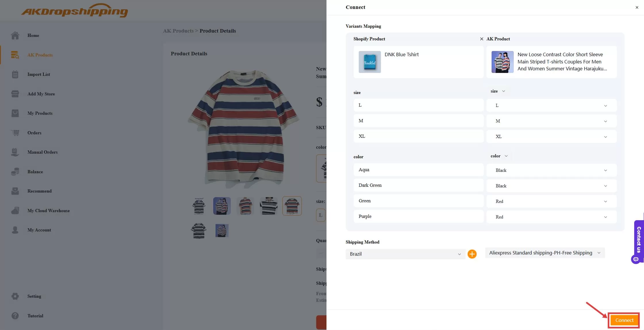Expand the size mapping dropdown

click(x=498, y=91)
